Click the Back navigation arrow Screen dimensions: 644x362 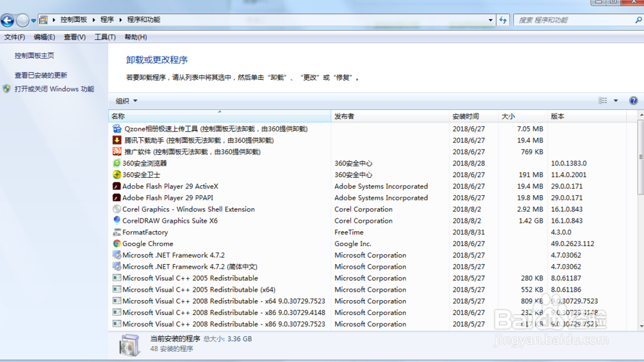(x=7, y=20)
